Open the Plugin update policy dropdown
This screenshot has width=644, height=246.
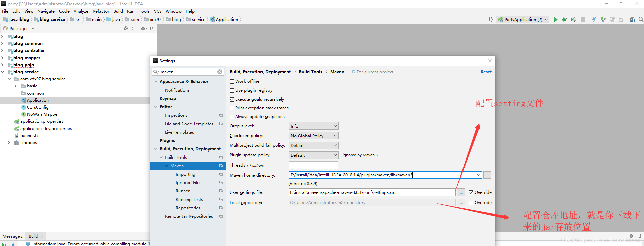click(314, 155)
